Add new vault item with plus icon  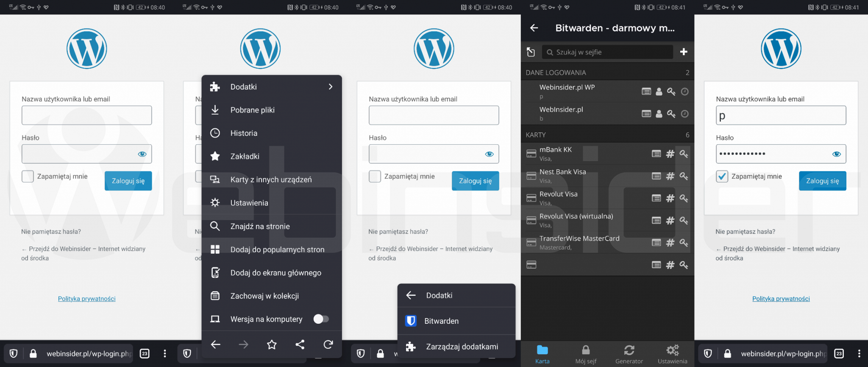point(683,52)
